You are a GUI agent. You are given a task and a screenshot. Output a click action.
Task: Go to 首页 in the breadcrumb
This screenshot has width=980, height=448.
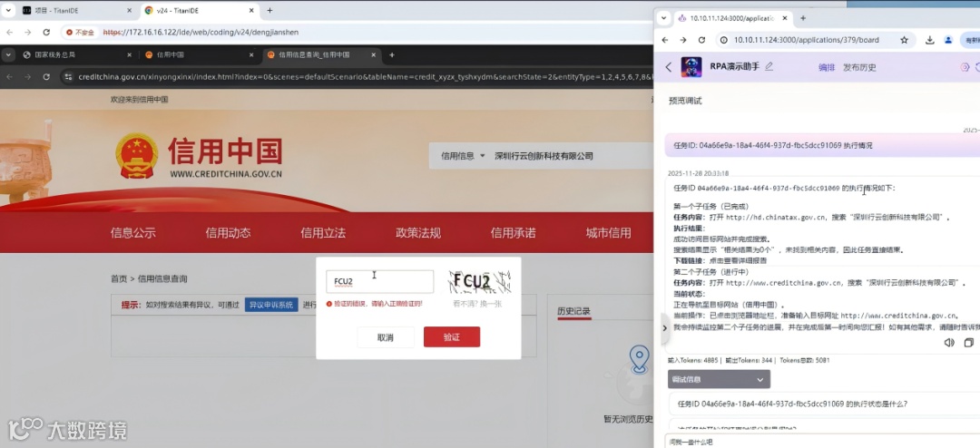119,278
